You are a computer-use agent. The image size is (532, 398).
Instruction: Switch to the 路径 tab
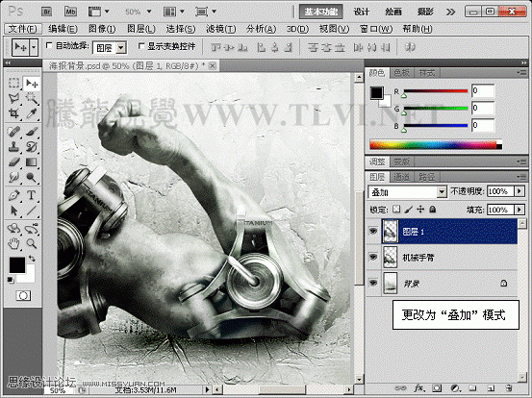click(x=426, y=177)
